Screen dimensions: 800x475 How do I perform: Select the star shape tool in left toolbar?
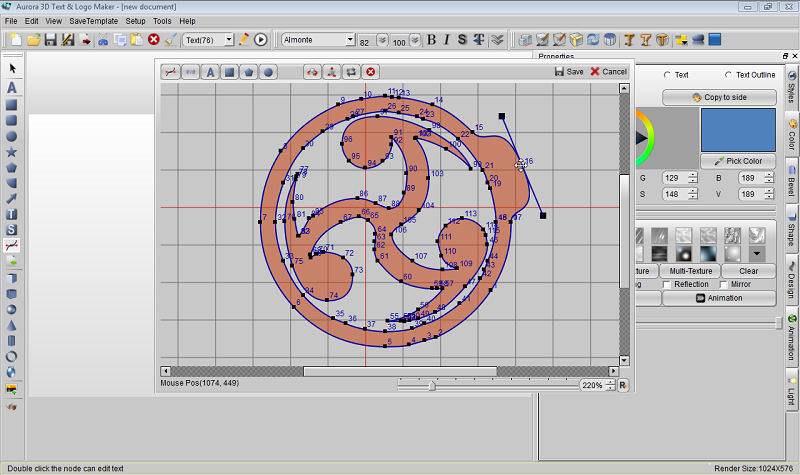(x=12, y=152)
